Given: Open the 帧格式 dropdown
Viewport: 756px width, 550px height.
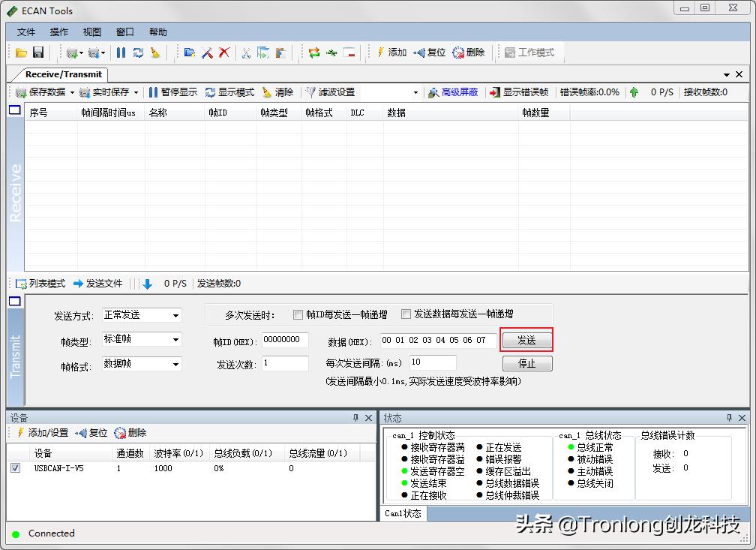Looking at the screenshot, I should (x=177, y=362).
